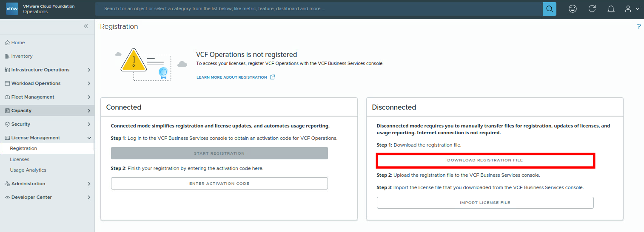Screen dimensions: 644x232
Task: Expand Infrastructure Operations chevron
Action: [89, 70]
